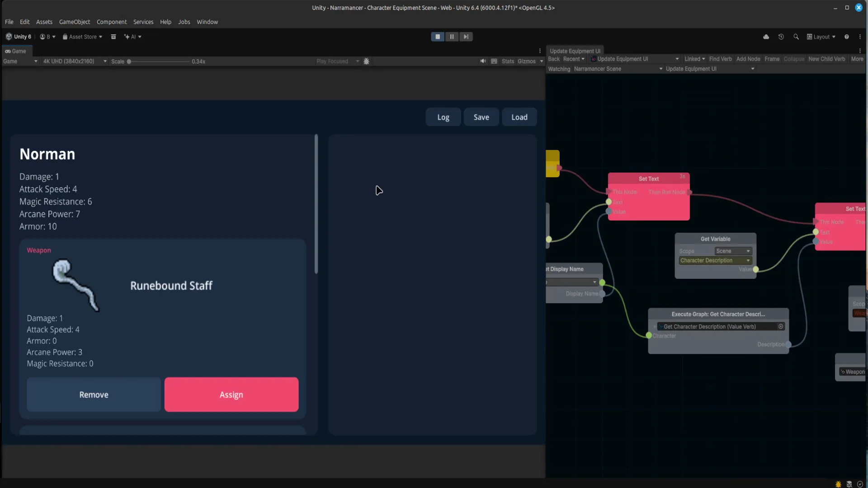Open Character Description variable dropdown
This screenshot has height=488, width=868.
pos(715,260)
